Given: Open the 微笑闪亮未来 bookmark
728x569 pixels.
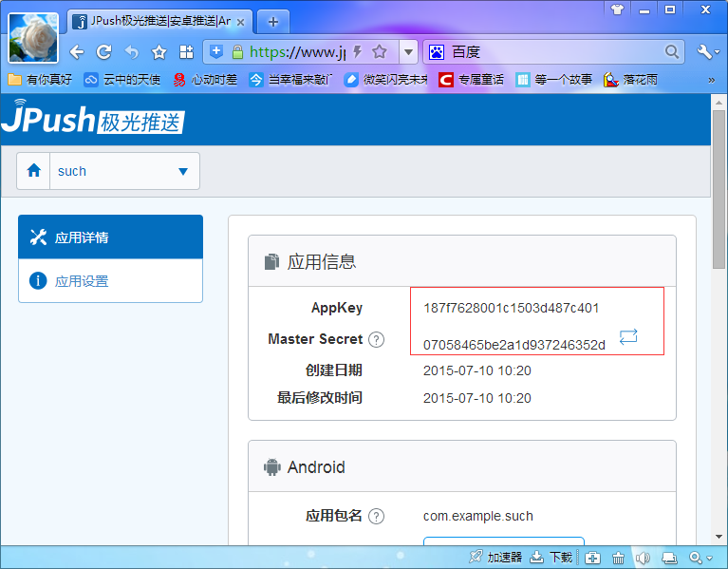Looking at the screenshot, I should 385,80.
